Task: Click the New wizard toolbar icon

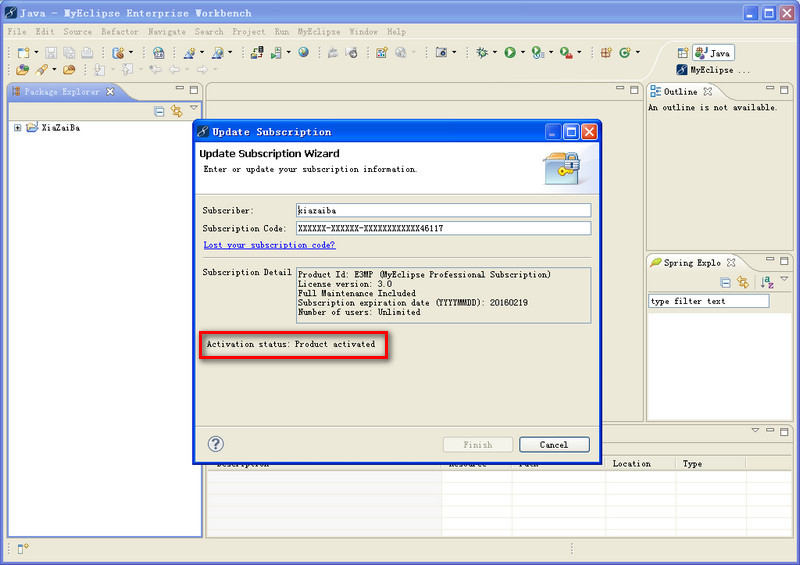Action: (23, 53)
